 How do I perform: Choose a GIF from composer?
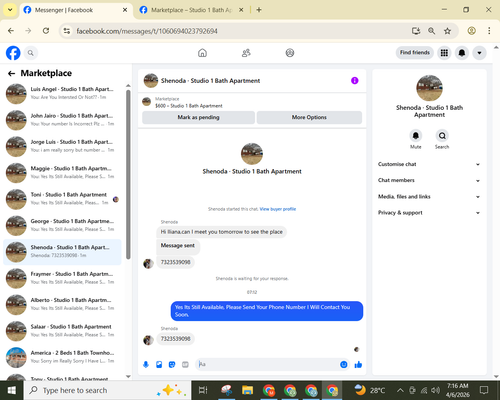[x=185, y=365]
